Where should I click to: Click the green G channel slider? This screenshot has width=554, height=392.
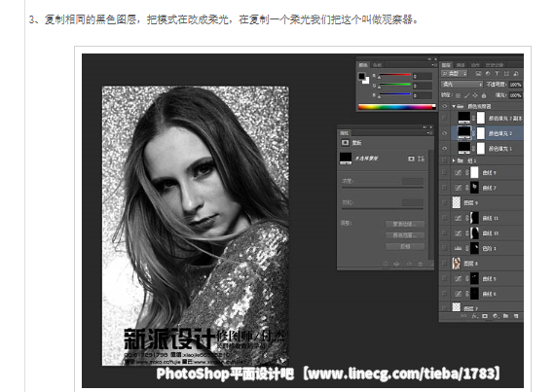click(x=395, y=85)
